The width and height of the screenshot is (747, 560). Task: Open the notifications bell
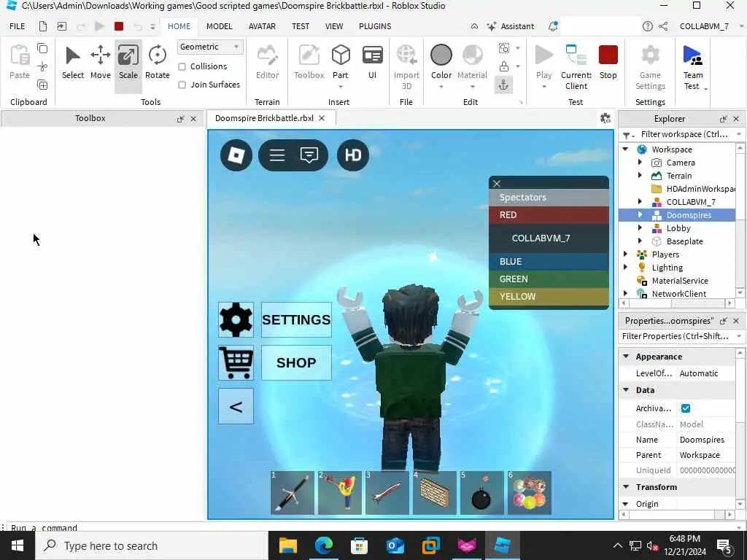point(553,26)
